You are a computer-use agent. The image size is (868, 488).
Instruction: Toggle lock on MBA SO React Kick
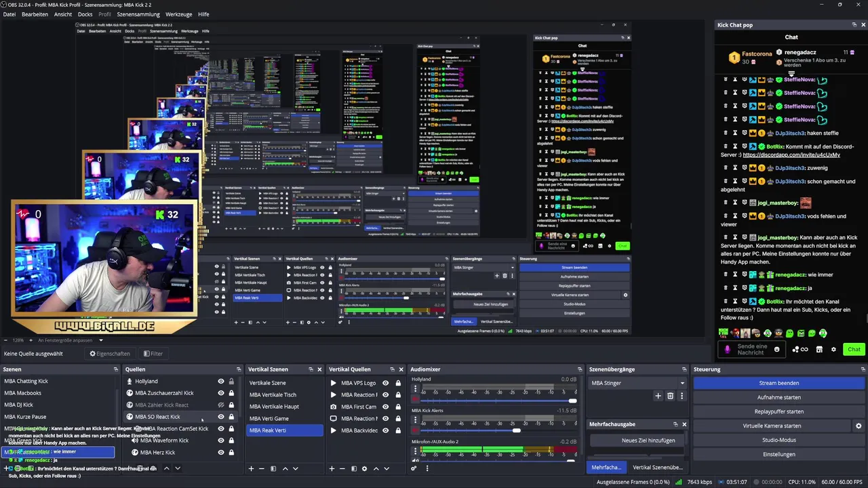click(231, 417)
